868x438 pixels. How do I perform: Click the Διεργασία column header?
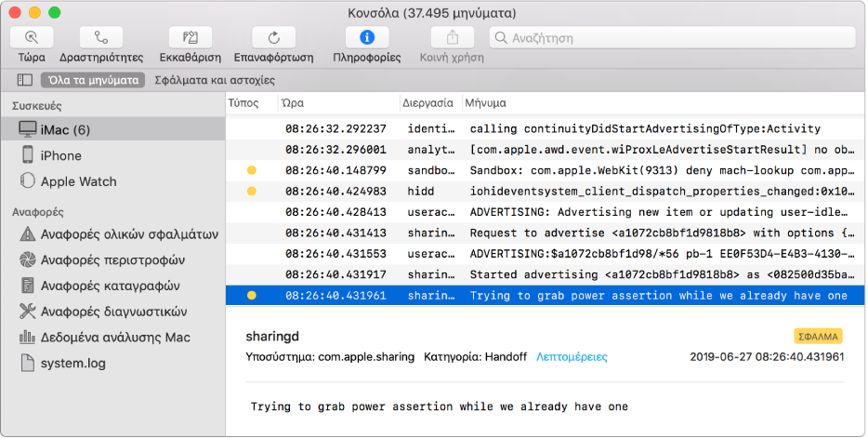click(427, 103)
